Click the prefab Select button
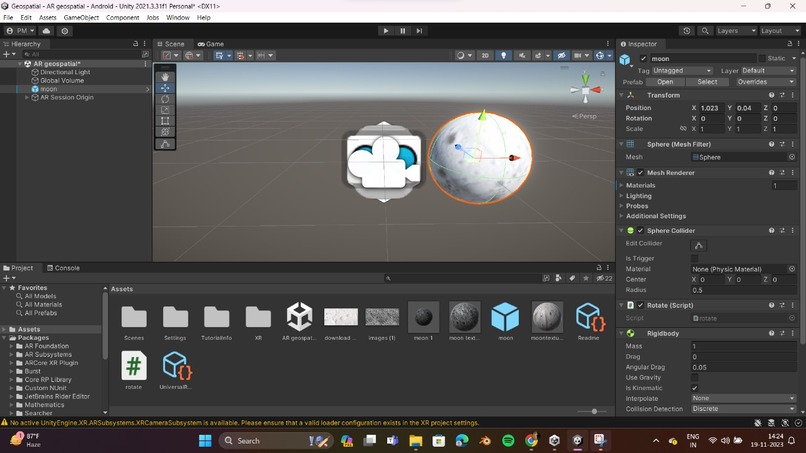The width and height of the screenshot is (806, 453). (707, 82)
